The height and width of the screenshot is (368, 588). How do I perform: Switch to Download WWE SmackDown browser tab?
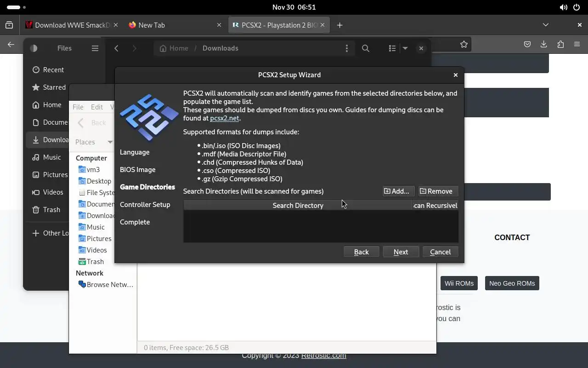(x=68, y=25)
